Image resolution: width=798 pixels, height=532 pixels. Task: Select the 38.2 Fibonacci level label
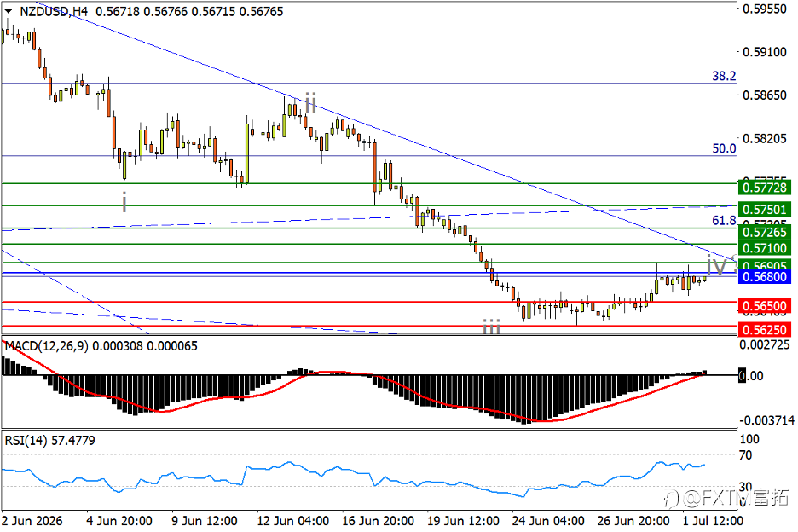(724, 77)
